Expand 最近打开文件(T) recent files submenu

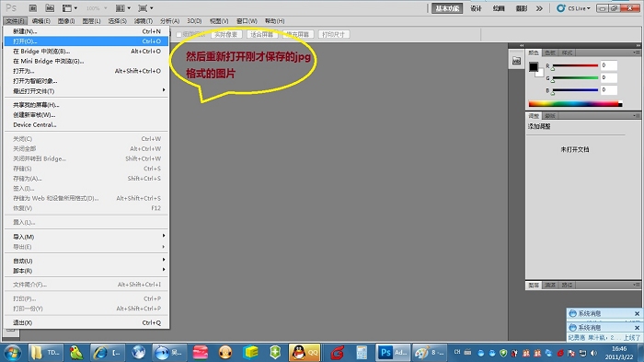click(x=86, y=91)
